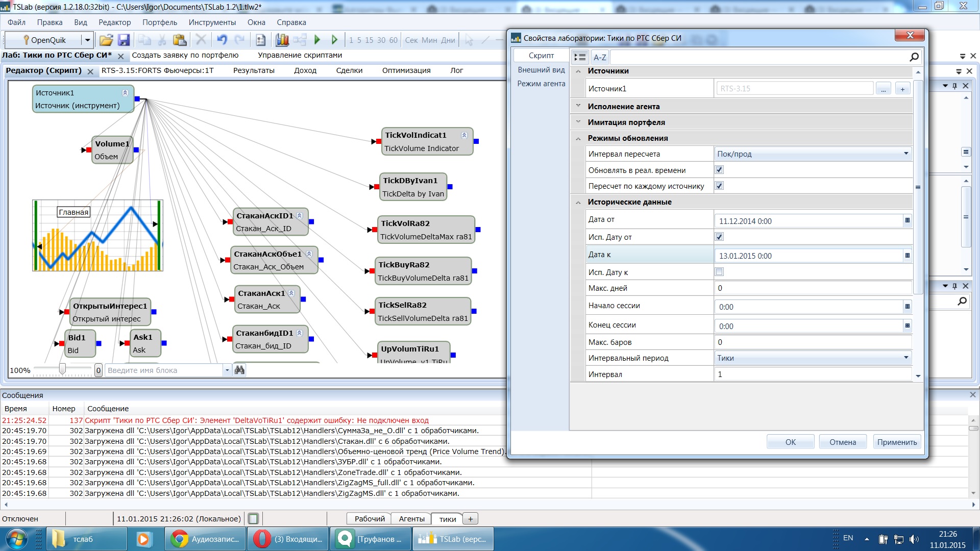
Task: Click the paste clipboard toolbar icon
Action: click(179, 40)
